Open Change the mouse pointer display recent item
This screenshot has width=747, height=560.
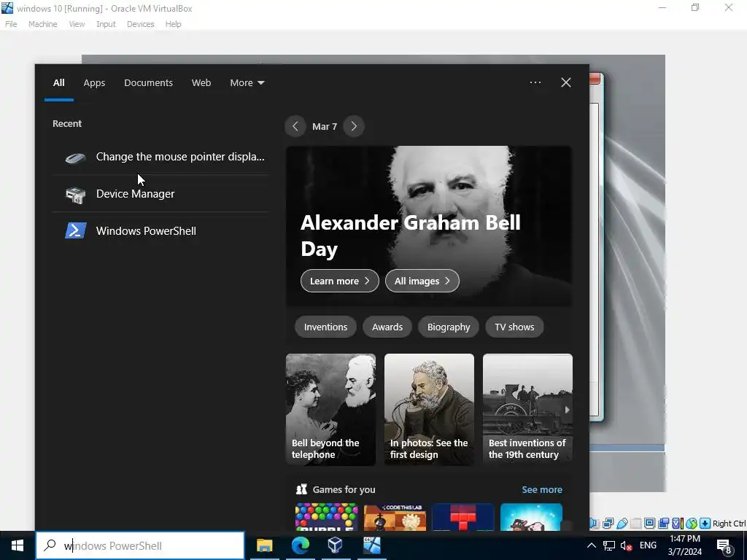161,157
